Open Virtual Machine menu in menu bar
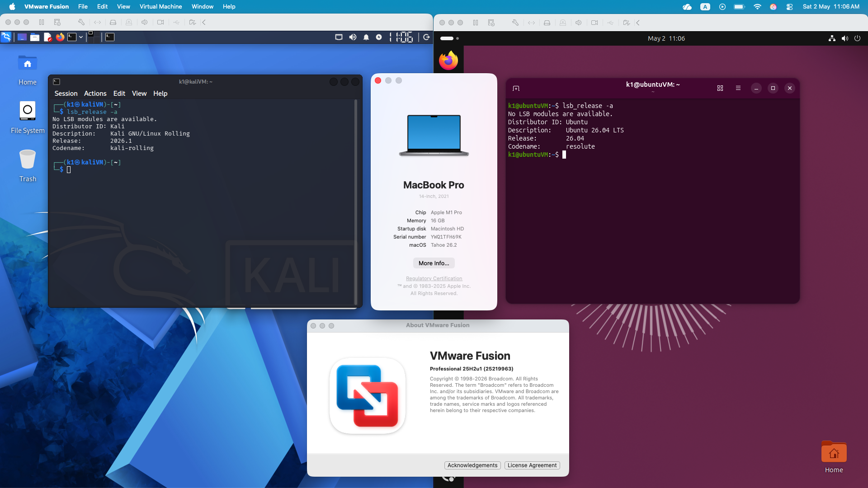 pyautogui.click(x=160, y=7)
